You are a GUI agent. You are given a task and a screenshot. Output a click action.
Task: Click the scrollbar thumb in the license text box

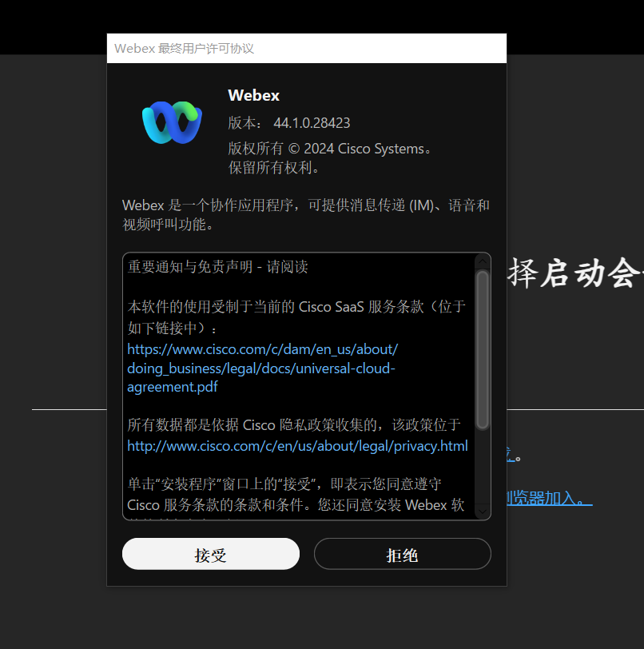[483, 348]
